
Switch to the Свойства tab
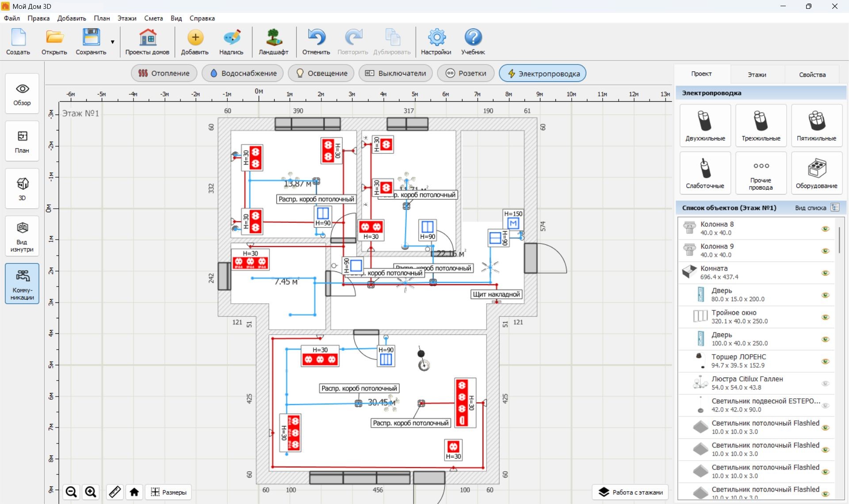(x=812, y=74)
